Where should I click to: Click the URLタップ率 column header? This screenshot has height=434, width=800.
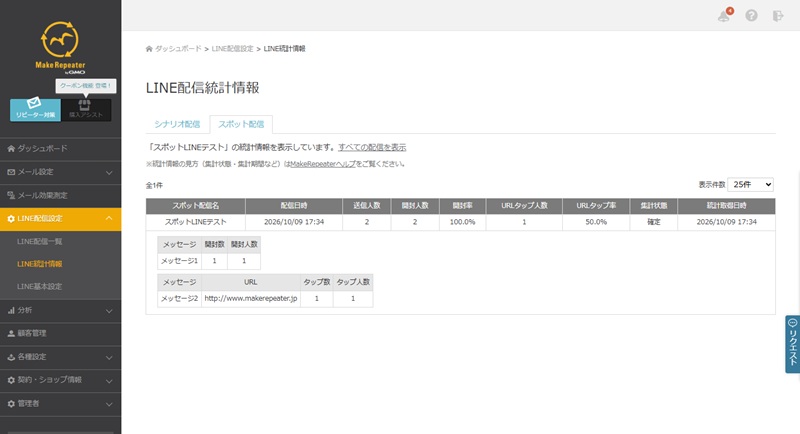[x=596, y=206]
